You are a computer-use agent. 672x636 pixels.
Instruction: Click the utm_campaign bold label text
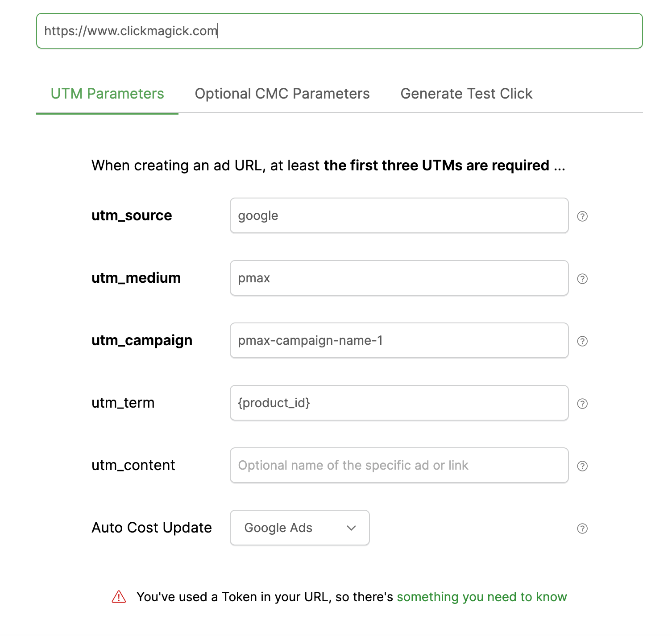142,340
